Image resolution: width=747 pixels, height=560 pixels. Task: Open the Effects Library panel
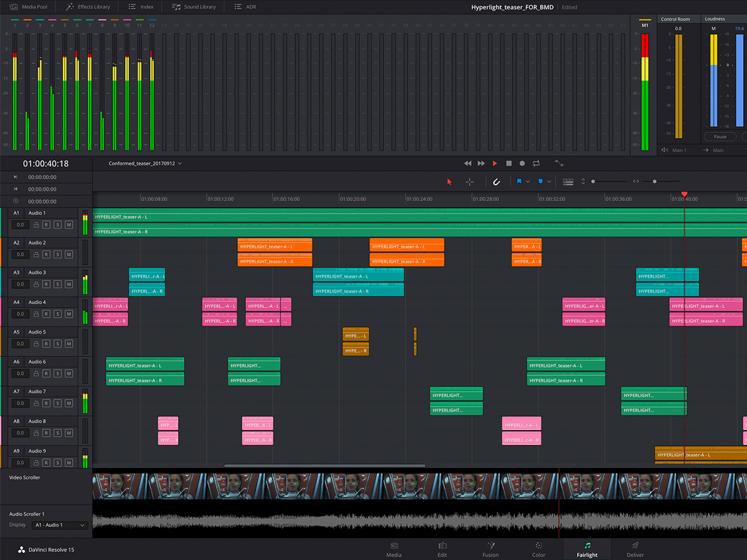point(87,7)
